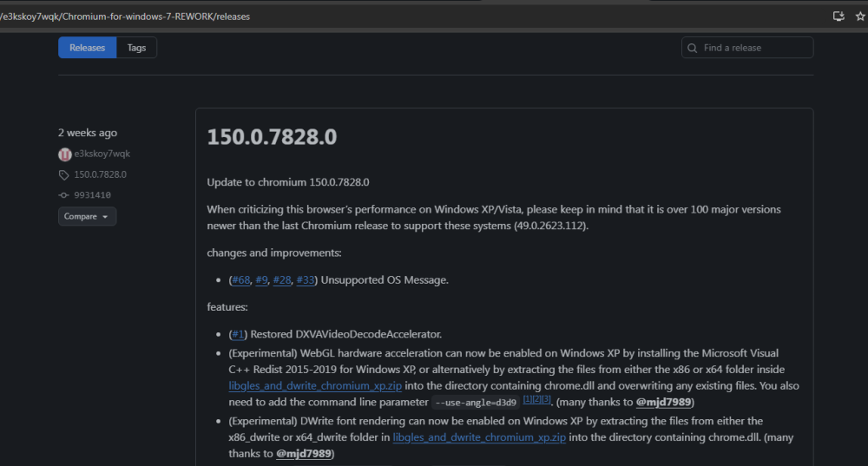Open the e3kskoy7wqk author profile link
Image resolution: width=868 pixels, height=466 pixels.
point(102,154)
